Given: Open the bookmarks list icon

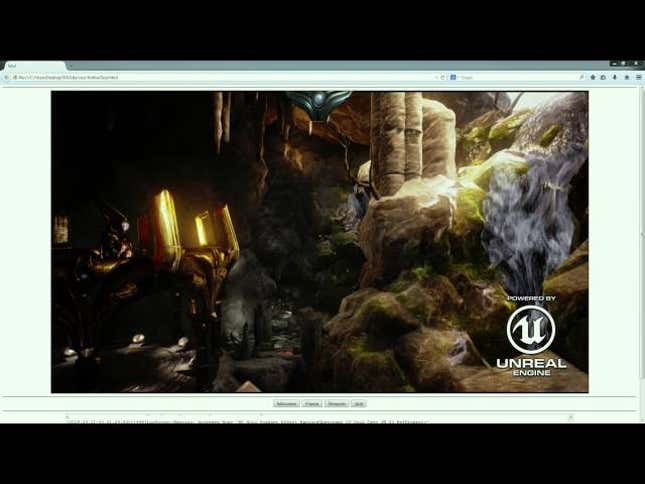Looking at the screenshot, I should click(x=603, y=77).
